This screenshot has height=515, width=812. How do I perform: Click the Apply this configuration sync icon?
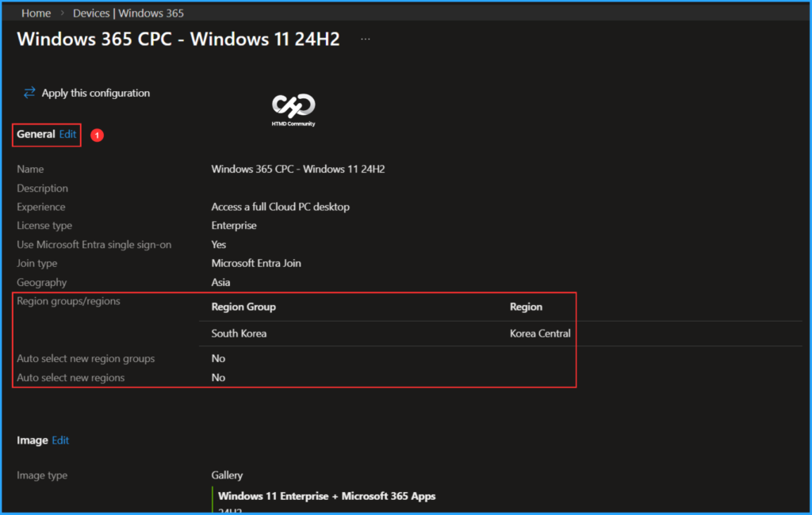(29, 93)
